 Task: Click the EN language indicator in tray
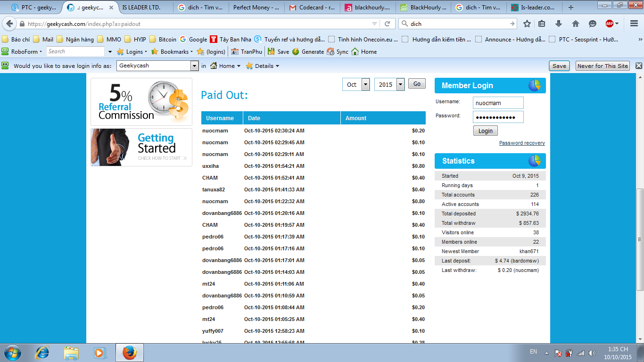coord(533,352)
